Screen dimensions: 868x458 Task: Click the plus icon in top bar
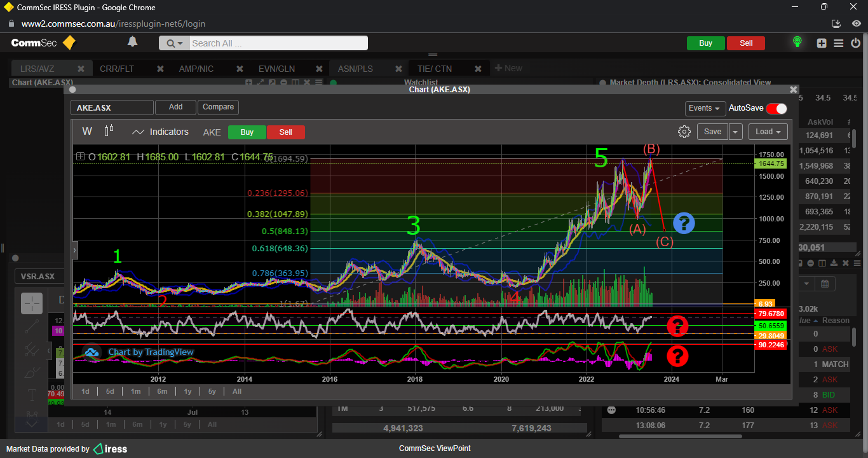pyautogui.click(x=822, y=43)
